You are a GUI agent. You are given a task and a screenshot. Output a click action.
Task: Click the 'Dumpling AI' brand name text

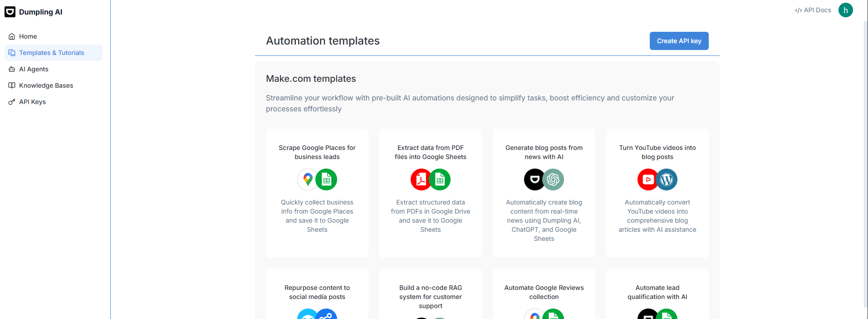[41, 12]
